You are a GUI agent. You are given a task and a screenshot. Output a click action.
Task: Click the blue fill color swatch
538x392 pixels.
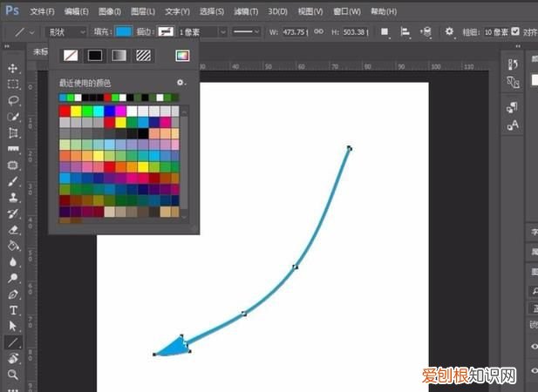pyautogui.click(x=124, y=31)
